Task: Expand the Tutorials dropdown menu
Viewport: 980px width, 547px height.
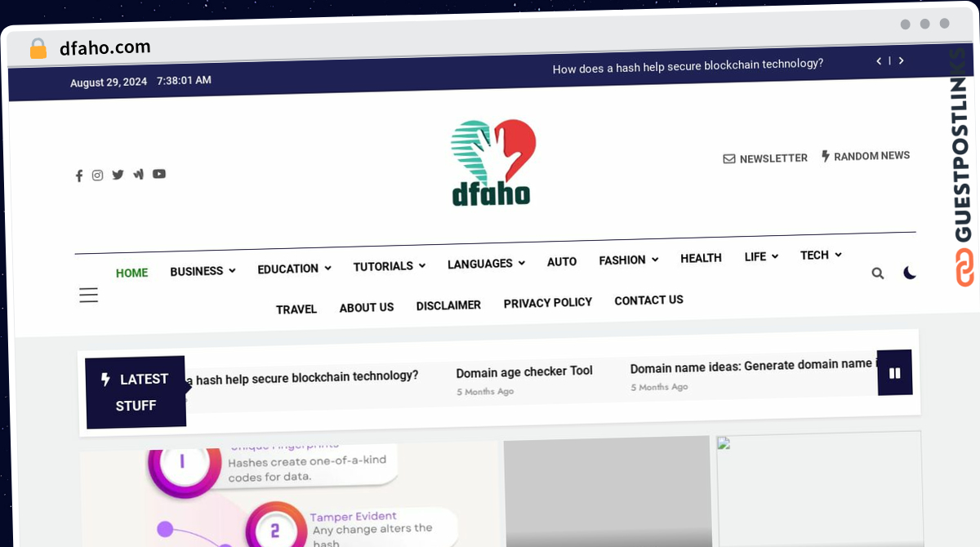Action: [389, 266]
